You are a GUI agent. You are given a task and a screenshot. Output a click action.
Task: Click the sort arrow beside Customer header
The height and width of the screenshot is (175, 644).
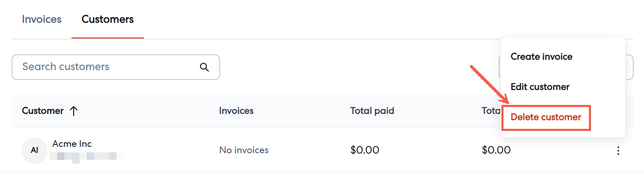(x=74, y=111)
